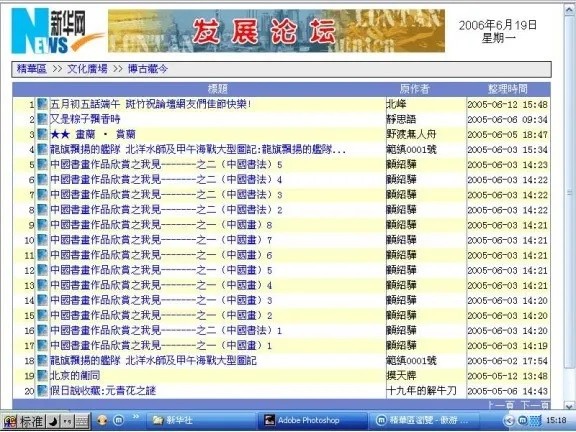Open post 北京的衚同

pyautogui.click(x=75, y=376)
